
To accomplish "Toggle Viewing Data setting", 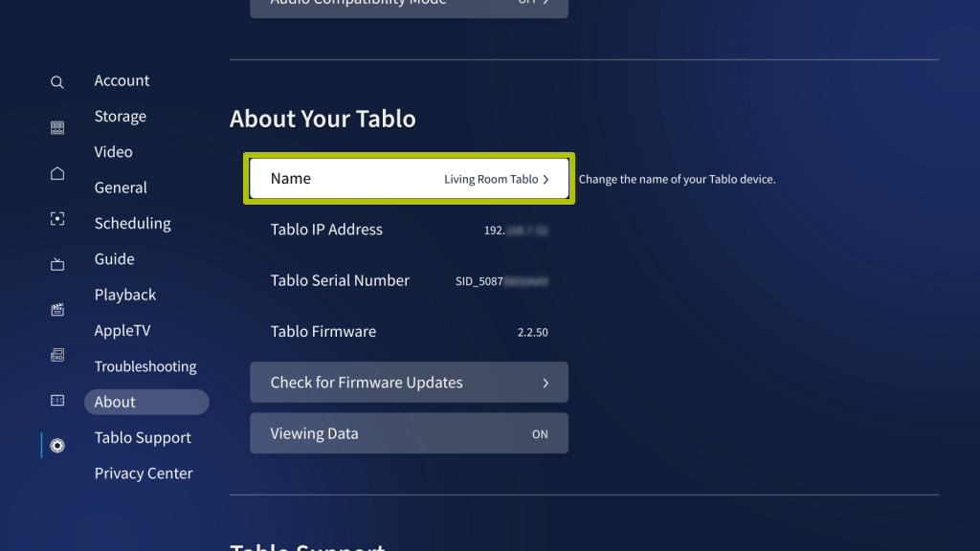I will 409,433.
